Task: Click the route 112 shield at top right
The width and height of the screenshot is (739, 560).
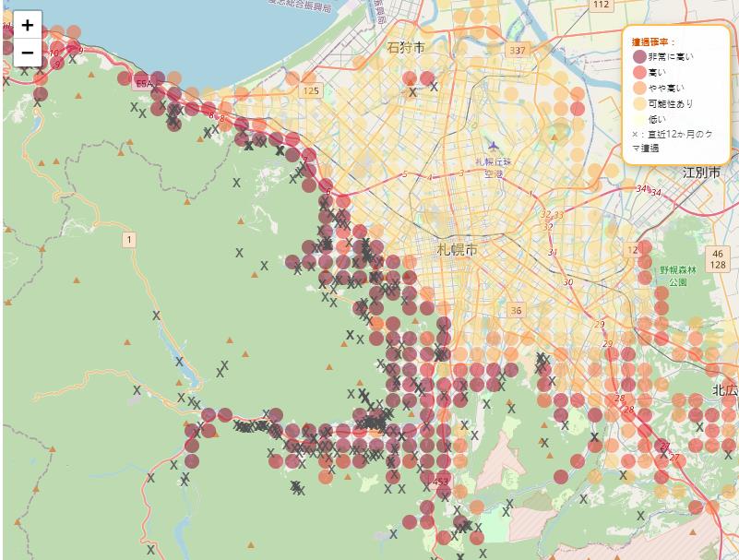Action: [x=602, y=5]
